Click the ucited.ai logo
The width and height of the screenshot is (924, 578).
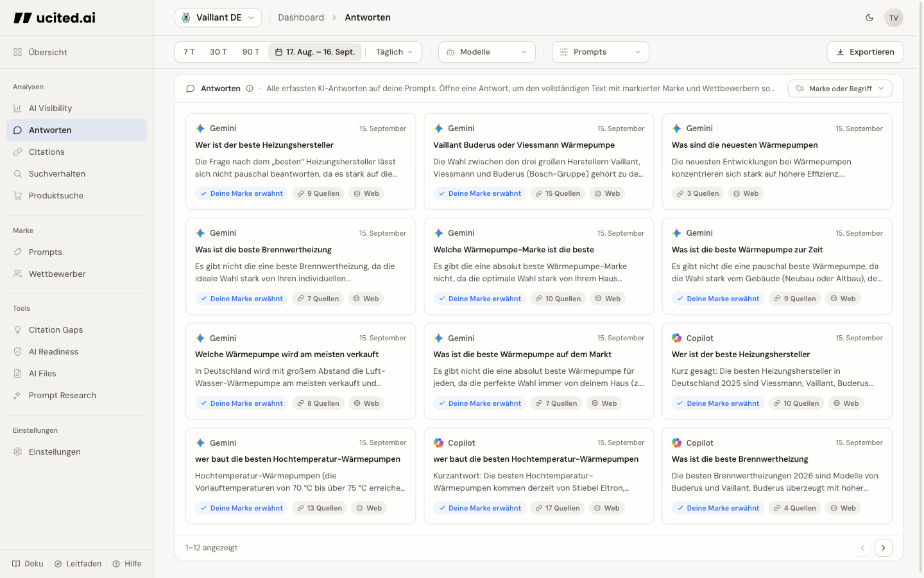55,18
